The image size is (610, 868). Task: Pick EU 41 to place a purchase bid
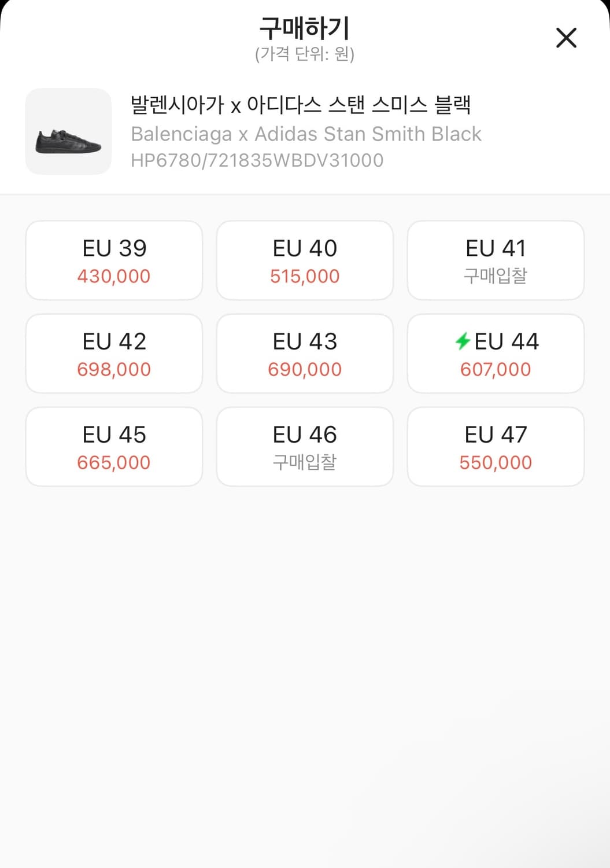pos(496,260)
